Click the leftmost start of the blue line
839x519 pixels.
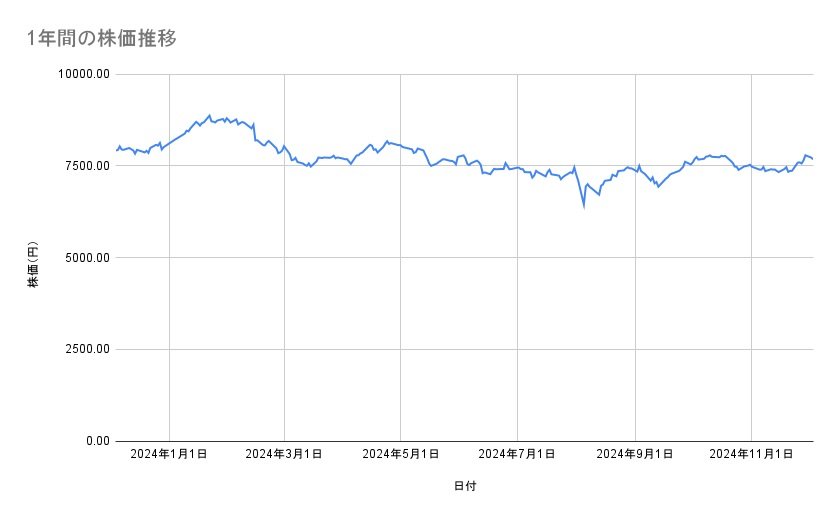pyautogui.click(x=117, y=150)
